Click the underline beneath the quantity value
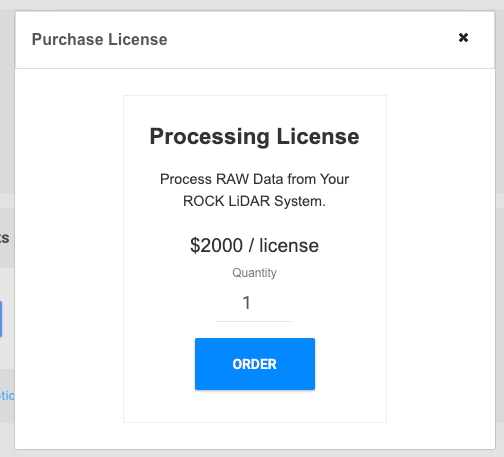Image resolution: width=504 pixels, height=457 pixels. point(254,321)
